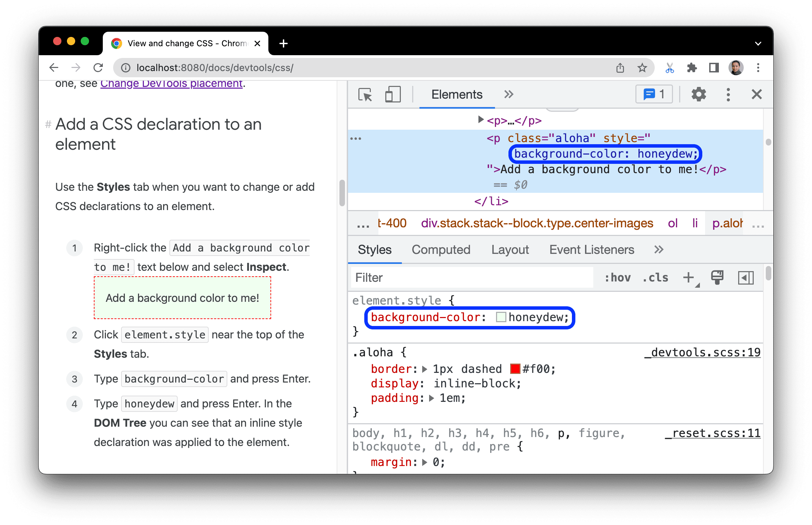Toggle .cls class editor panel
Screen dimensions: 812x525
tap(659, 278)
